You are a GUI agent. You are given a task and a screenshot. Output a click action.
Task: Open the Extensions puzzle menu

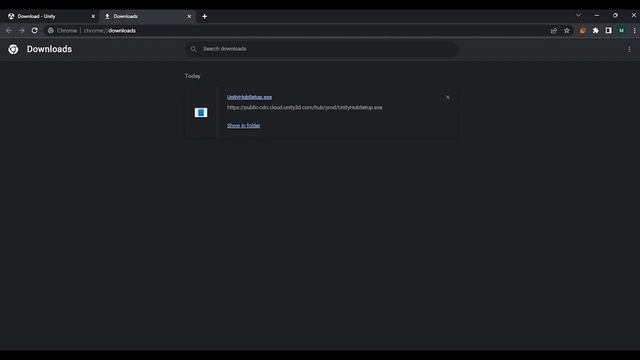point(596,31)
